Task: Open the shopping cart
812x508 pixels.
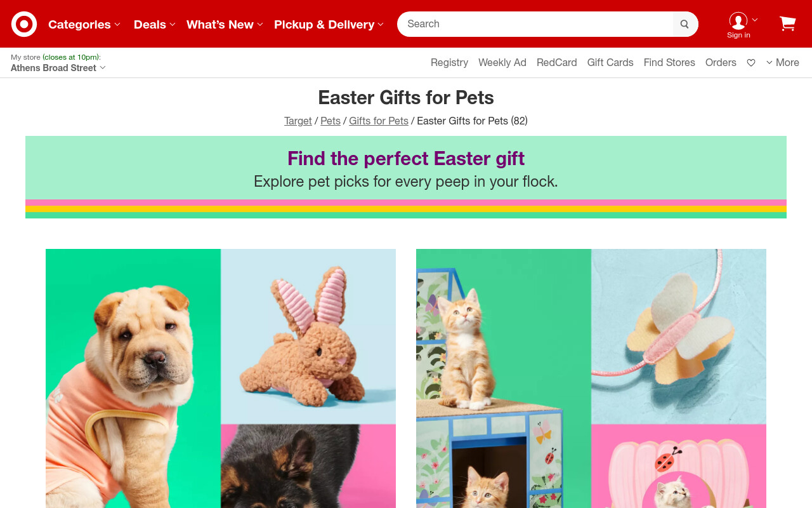Action: coord(787,24)
